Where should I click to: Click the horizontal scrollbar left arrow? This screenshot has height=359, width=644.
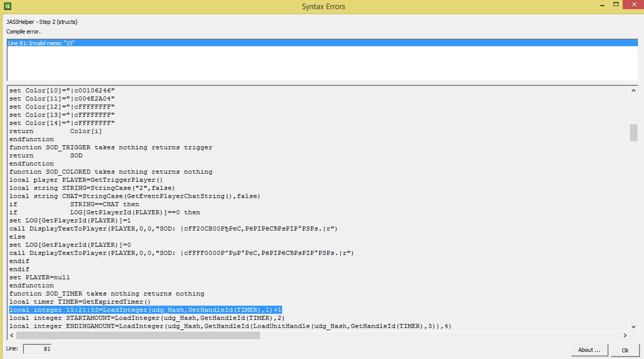12,335
